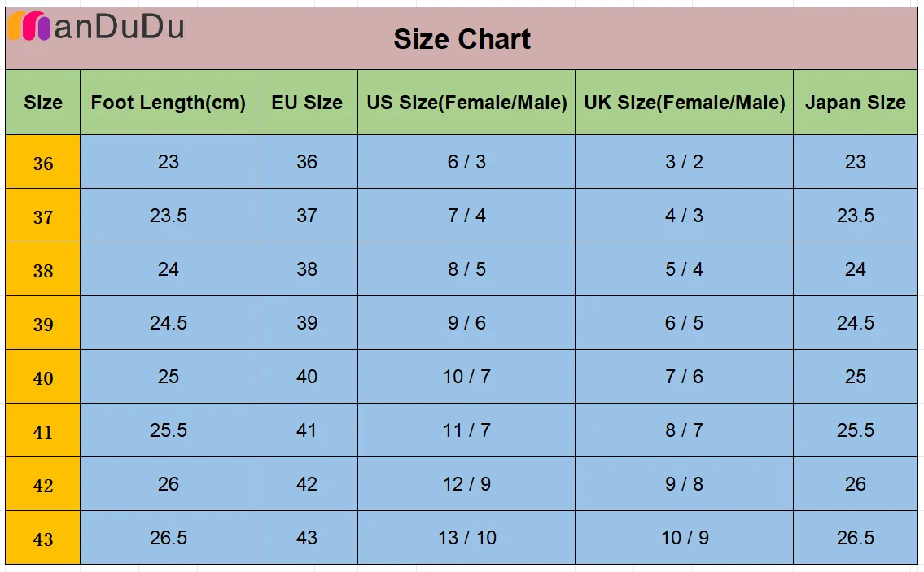The width and height of the screenshot is (924, 572).
Task: Click the foot length 26 cell
Action: pos(168,484)
